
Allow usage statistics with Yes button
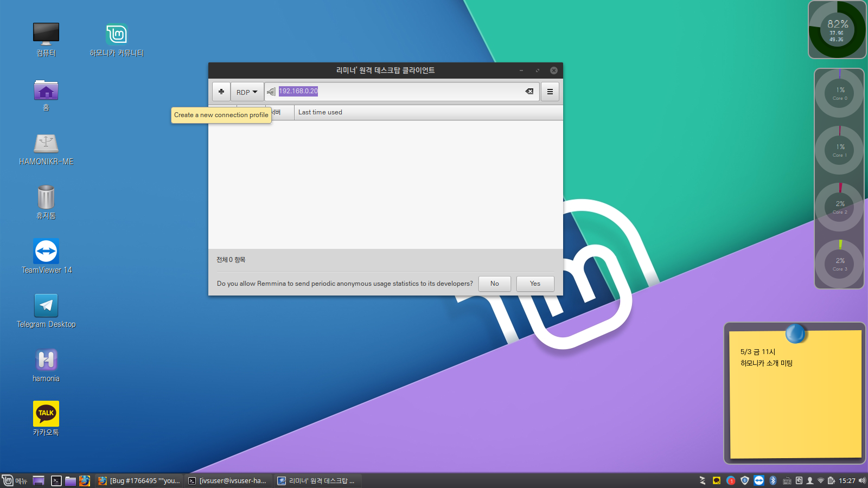[x=535, y=284]
